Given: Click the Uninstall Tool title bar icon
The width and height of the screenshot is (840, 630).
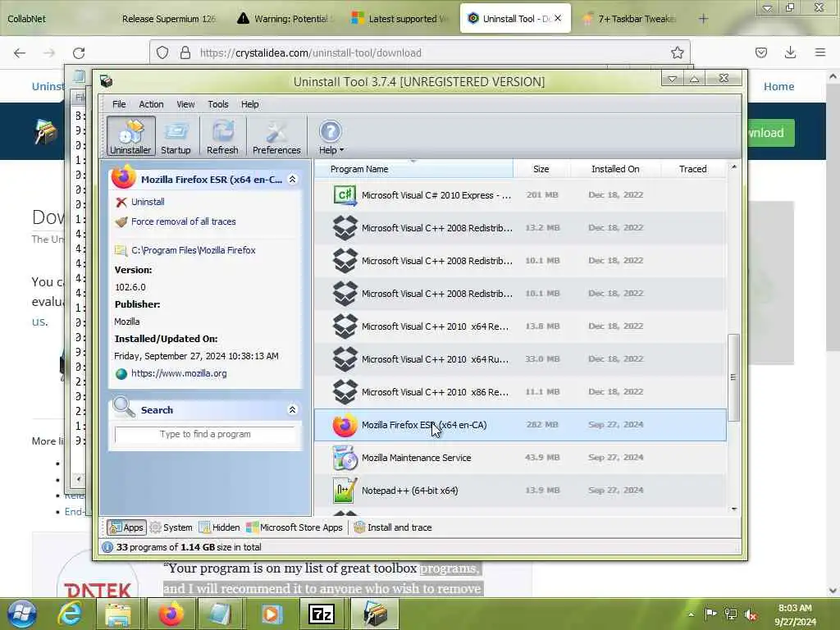Looking at the screenshot, I should coord(106,81).
